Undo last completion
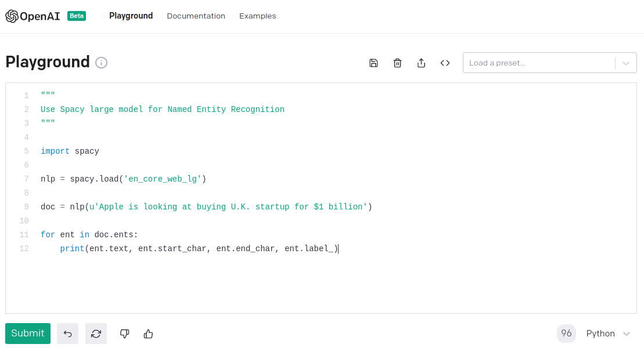 67,334
